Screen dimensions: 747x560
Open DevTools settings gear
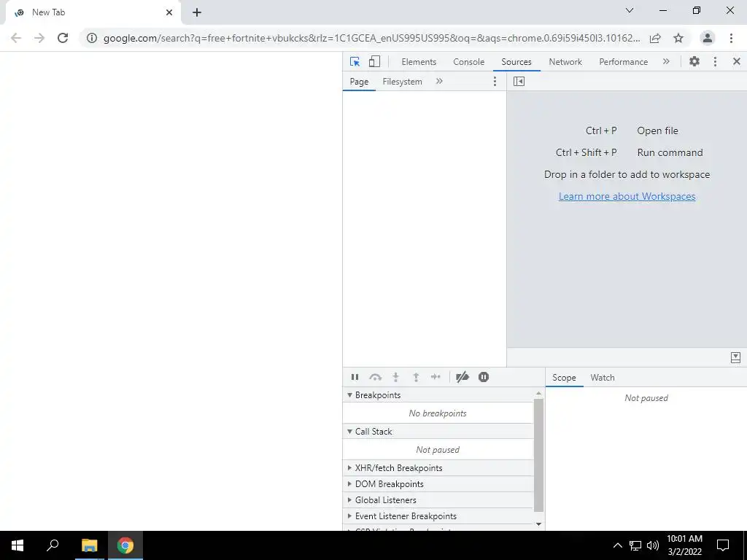coord(694,61)
